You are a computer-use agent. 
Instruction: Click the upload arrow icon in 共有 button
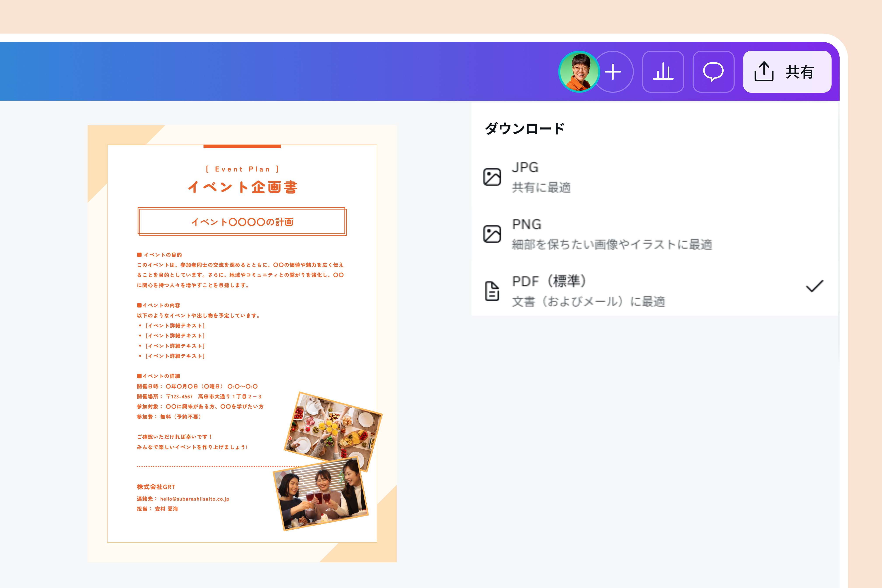point(764,72)
